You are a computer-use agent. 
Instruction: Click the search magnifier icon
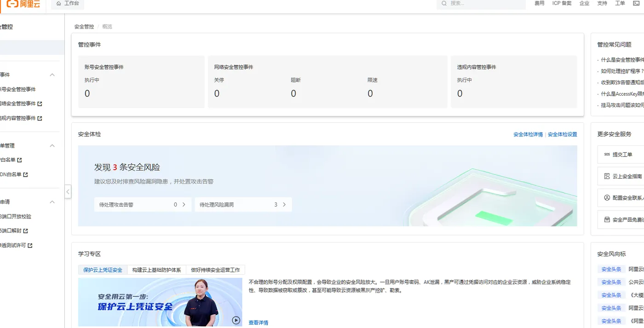[x=444, y=3]
